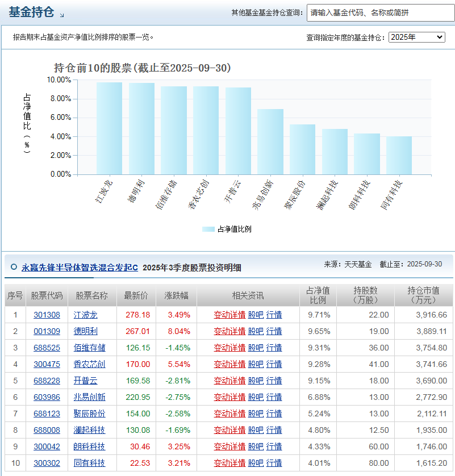This screenshot has height=476, width=455.
Task: Open 股吧 for 江波龙 row
Action: click(256, 315)
